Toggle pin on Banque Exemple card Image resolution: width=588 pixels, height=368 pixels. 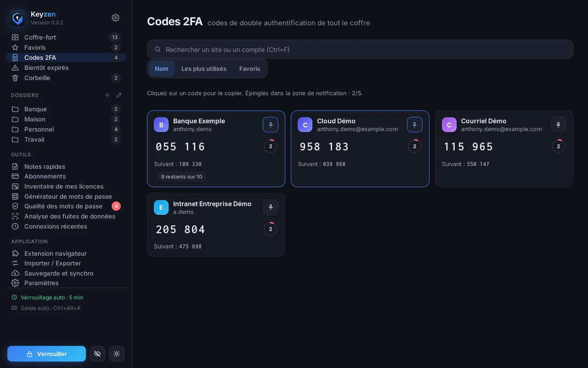pos(271,125)
